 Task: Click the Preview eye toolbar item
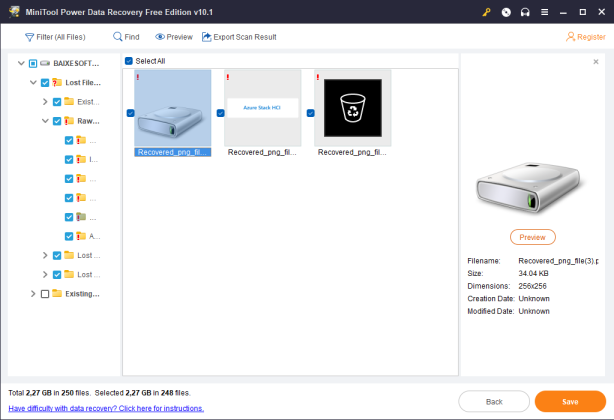[174, 37]
